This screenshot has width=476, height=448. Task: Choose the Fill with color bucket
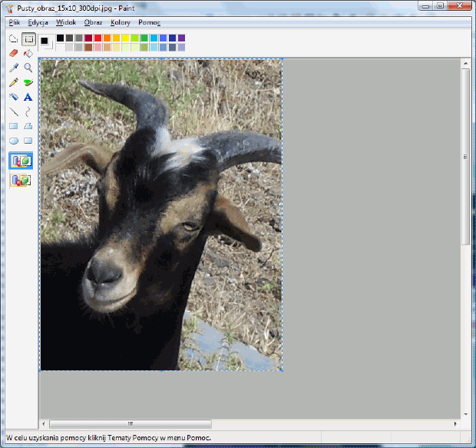tap(28, 53)
